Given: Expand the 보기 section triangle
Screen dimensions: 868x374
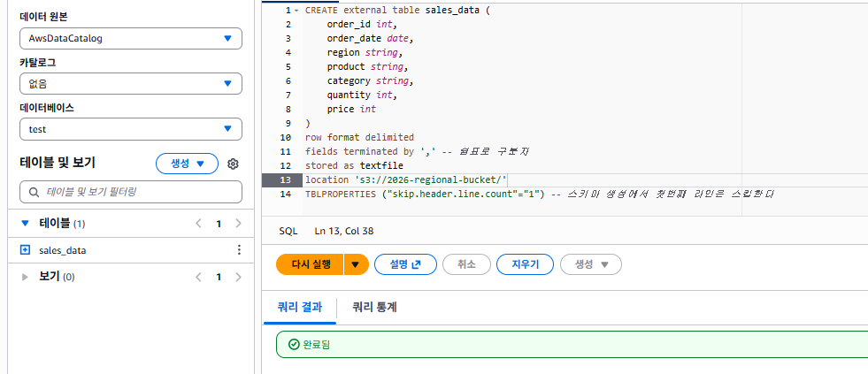Looking at the screenshot, I should [25, 277].
